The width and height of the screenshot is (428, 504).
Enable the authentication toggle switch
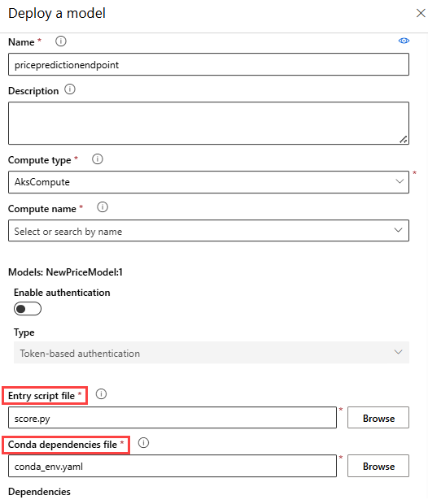28,309
